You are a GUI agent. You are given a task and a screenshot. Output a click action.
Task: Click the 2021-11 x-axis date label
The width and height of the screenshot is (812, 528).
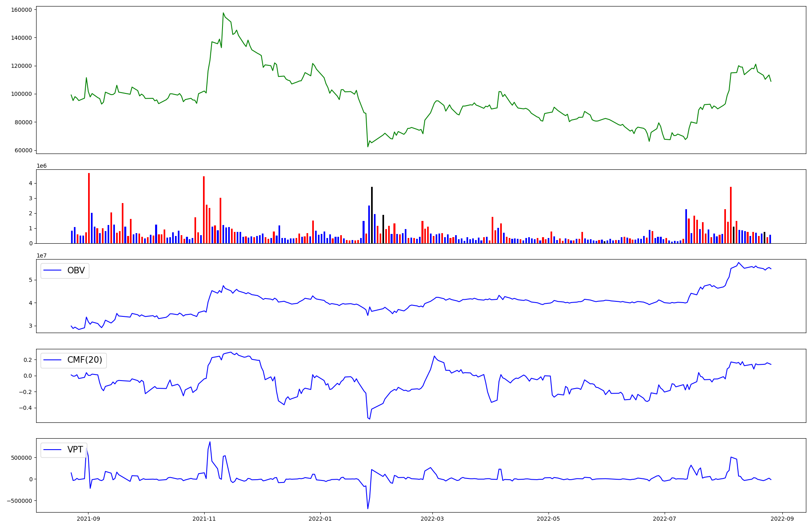pos(204,519)
